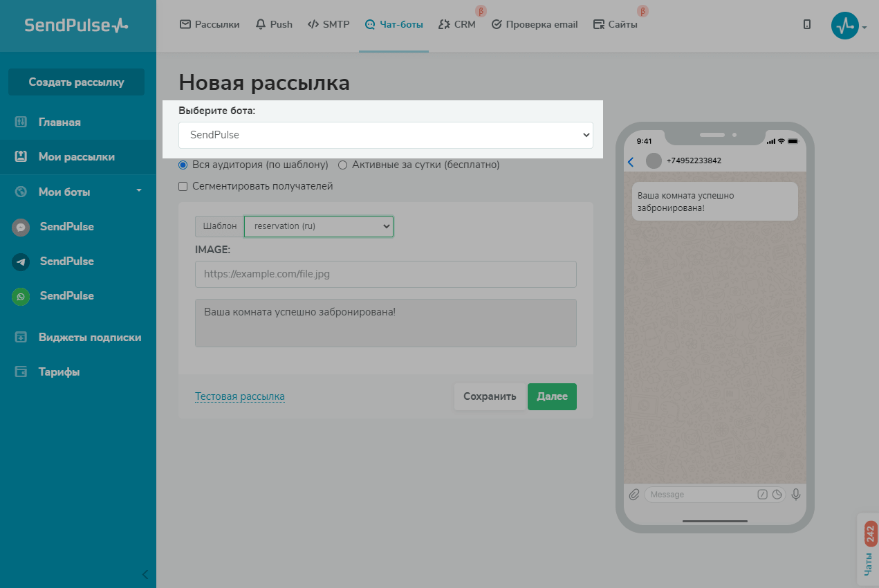Switch to the CRM tab
The height and width of the screenshot is (588, 879).
457,24
